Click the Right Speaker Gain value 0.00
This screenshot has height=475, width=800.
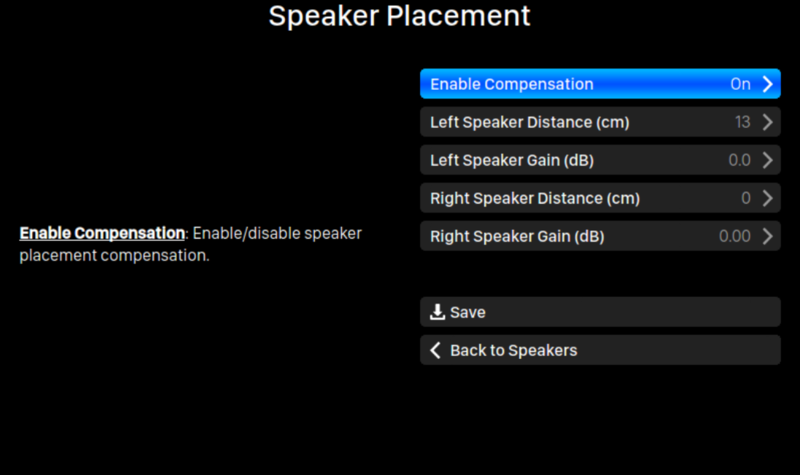point(734,237)
